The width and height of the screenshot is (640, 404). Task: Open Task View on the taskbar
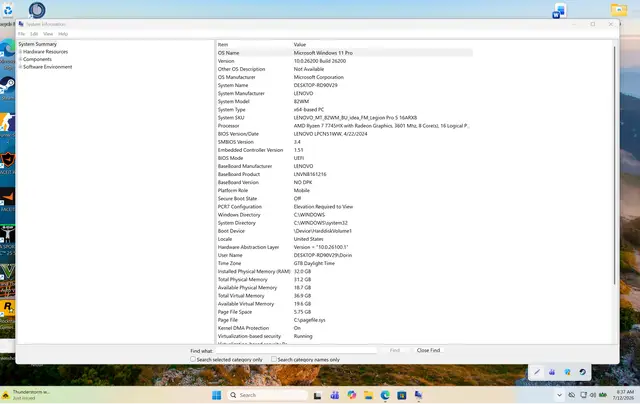(317, 395)
